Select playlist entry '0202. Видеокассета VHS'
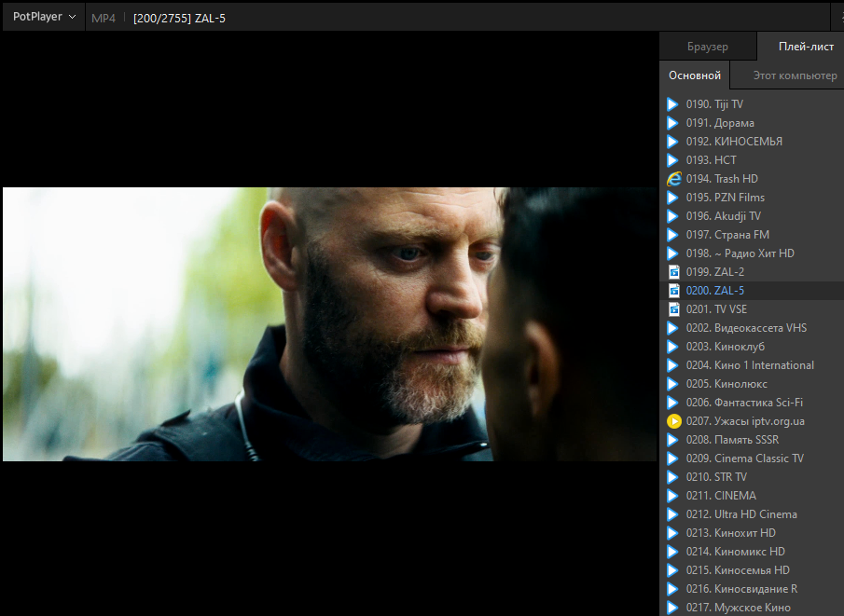This screenshot has height=616, width=844. pyautogui.click(x=752, y=328)
